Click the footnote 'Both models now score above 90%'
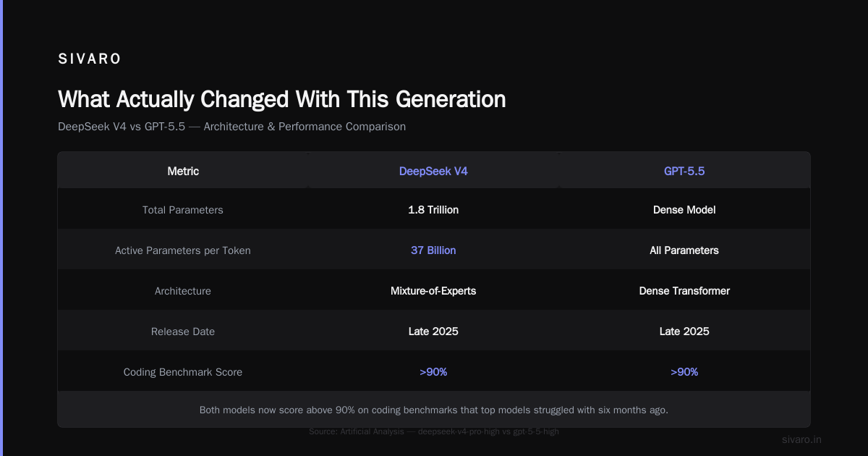The height and width of the screenshot is (456, 868). pyautogui.click(x=434, y=410)
